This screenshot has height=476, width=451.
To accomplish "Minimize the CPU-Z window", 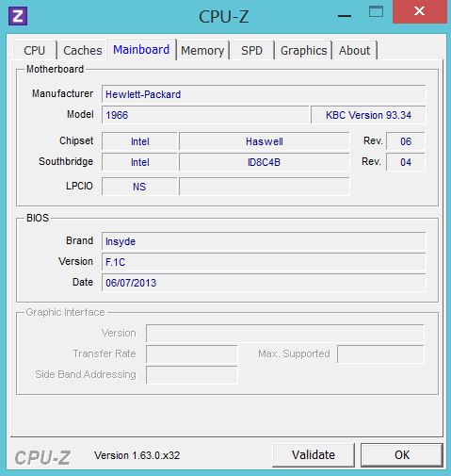I will [x=345, y=16].
